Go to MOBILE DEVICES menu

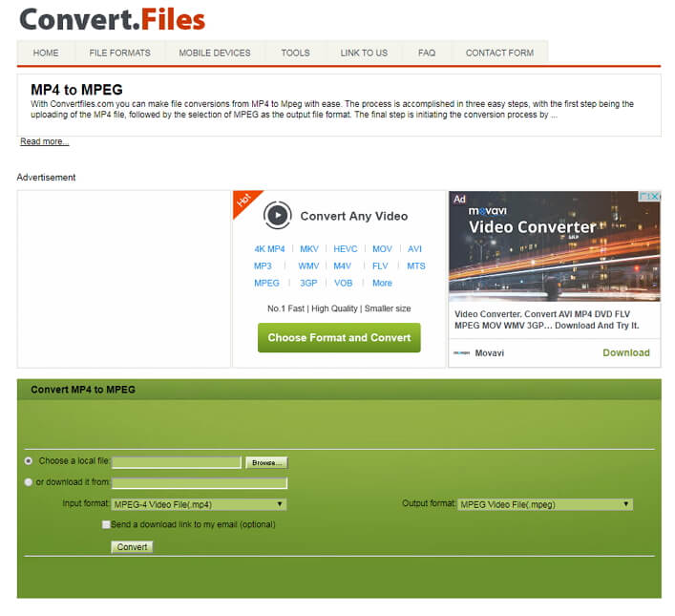[x=215, y=53]
